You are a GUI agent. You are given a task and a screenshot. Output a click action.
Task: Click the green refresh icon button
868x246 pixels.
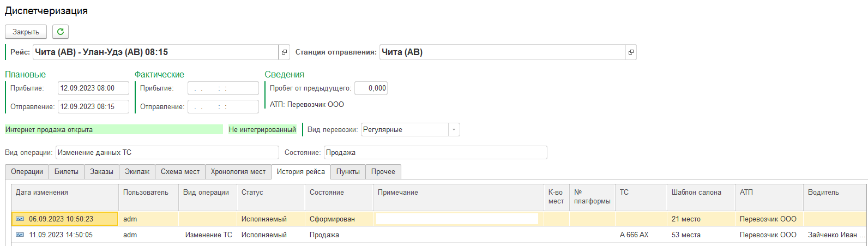[x=61, y=32]
